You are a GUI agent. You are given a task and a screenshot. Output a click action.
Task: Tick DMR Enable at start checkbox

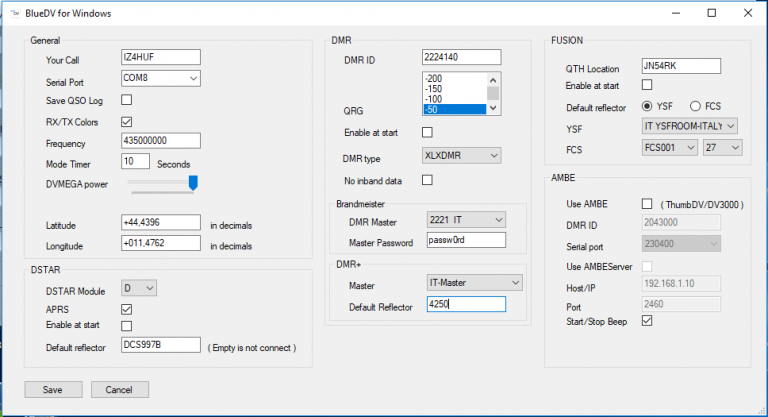[427, 132]
